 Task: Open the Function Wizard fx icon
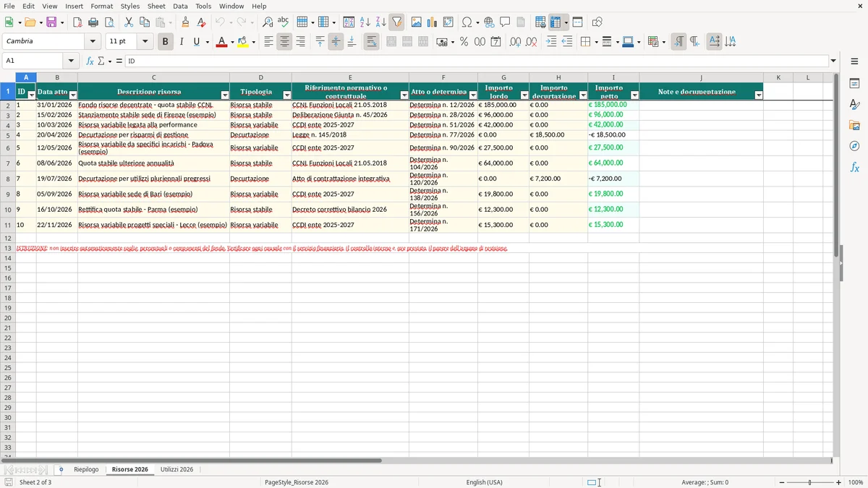point(90,61)
